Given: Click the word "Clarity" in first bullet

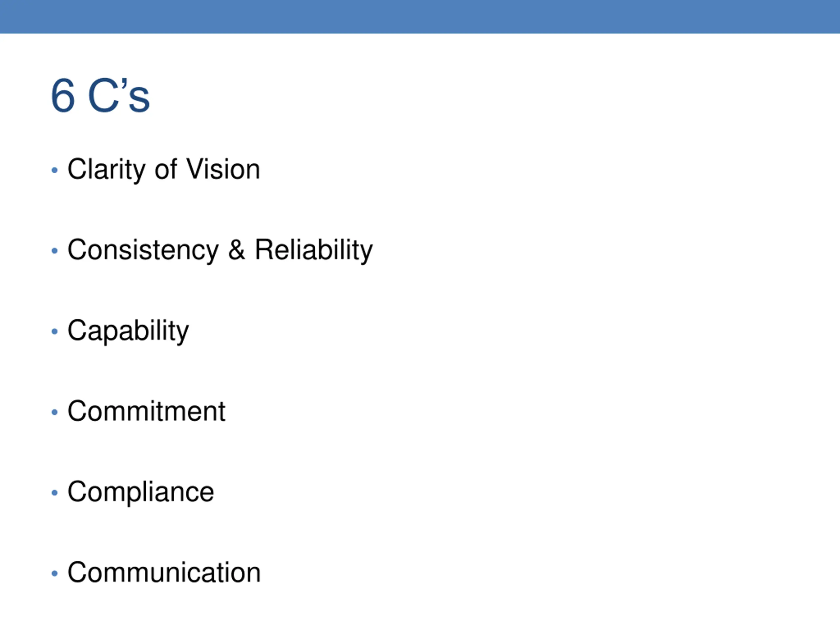Looking at the screenshot, I should [106, 169].
